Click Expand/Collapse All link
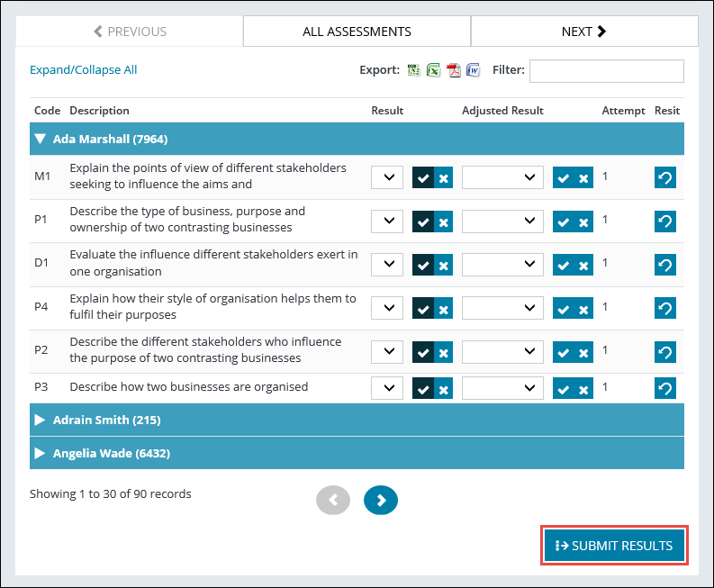The image size is (714, 588). point(84,70)
